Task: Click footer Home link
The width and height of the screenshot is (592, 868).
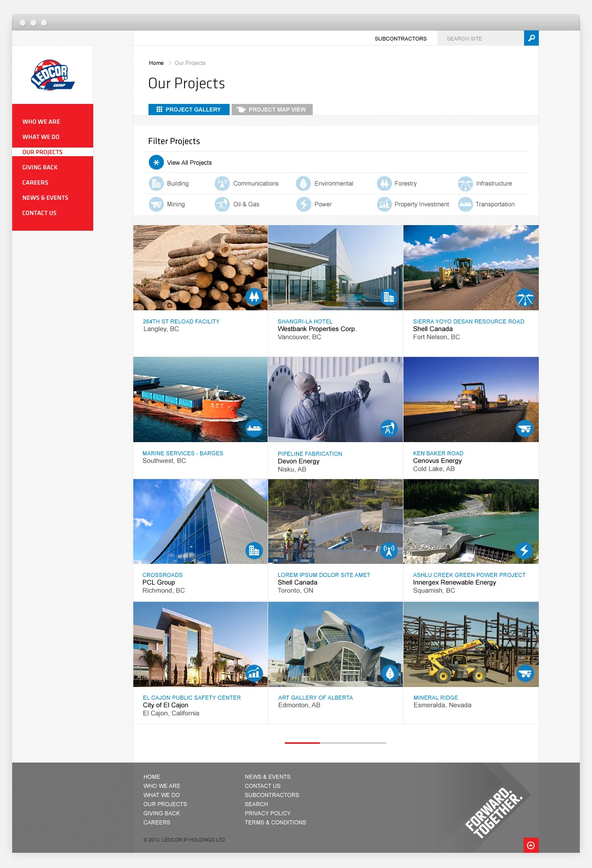Action: tap(152, 777)
